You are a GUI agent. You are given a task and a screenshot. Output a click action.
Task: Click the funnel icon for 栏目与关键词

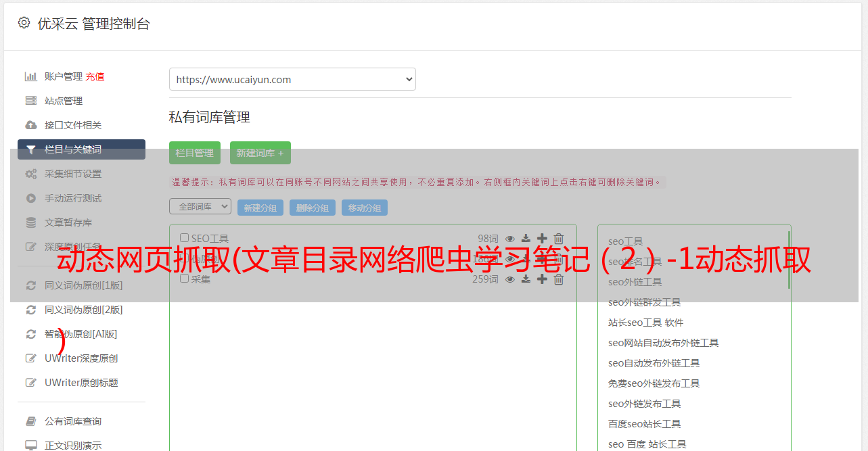(x=31, y=149)
